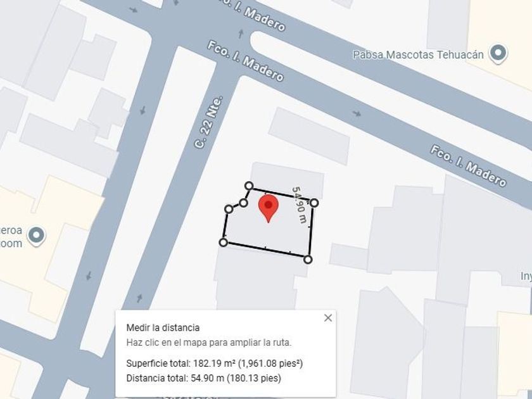The image size is (532, 399).
Task: Click the Pabsa Mascotas Tehuacán label text
Action: (418, 54)
